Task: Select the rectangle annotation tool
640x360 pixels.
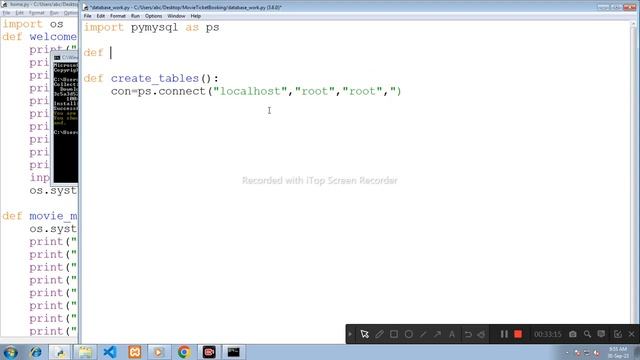Action: click(x=394, y=334)
